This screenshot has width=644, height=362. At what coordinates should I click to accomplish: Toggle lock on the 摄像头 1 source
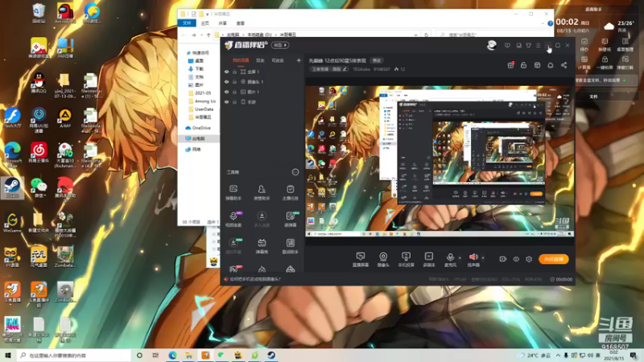[x=234, y=82]
